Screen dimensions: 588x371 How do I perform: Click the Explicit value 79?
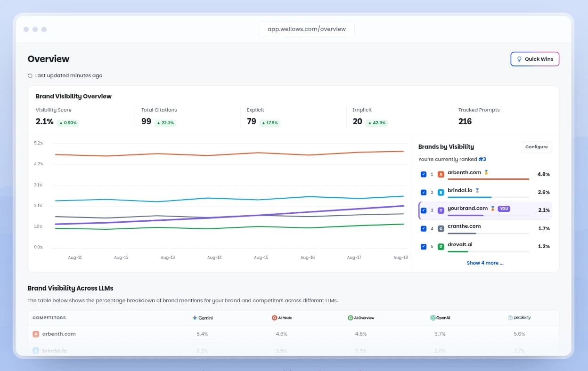(x=252, y=121)
